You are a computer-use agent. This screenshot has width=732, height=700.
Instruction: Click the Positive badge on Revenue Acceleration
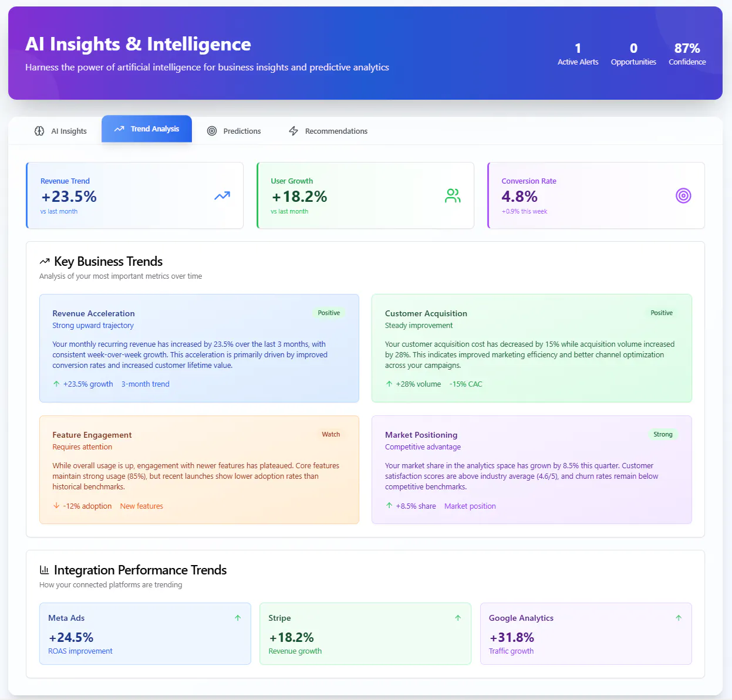[329, 313]
